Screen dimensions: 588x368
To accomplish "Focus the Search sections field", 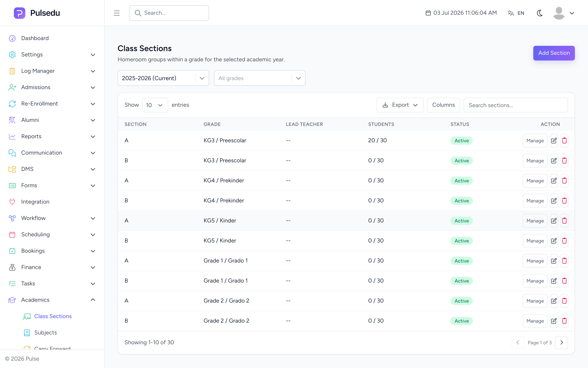I will click(515, 105).
